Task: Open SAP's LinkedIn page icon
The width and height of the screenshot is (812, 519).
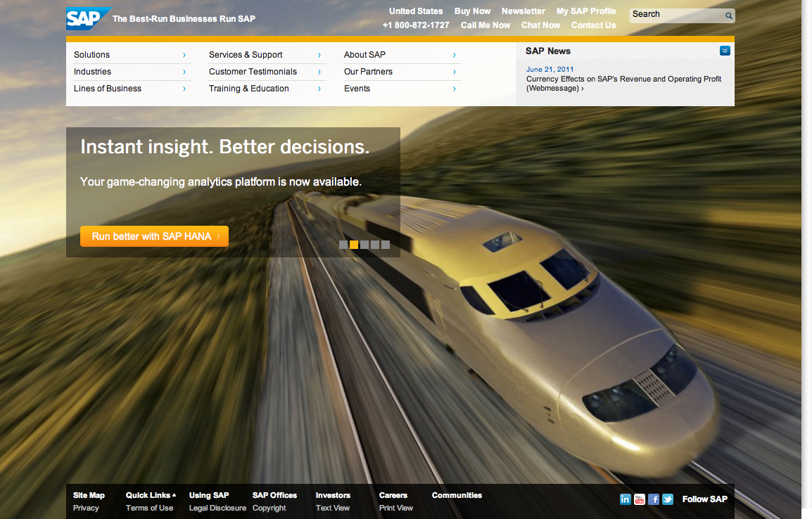Action: tap(625, 499)
